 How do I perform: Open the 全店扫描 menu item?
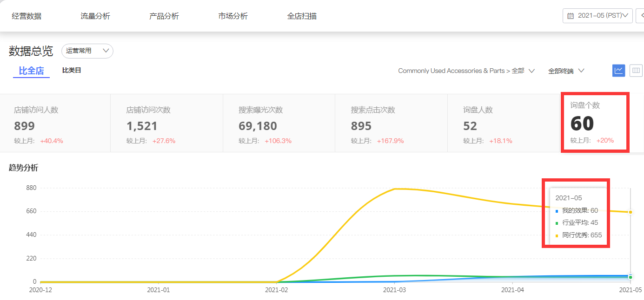point(302,16)
